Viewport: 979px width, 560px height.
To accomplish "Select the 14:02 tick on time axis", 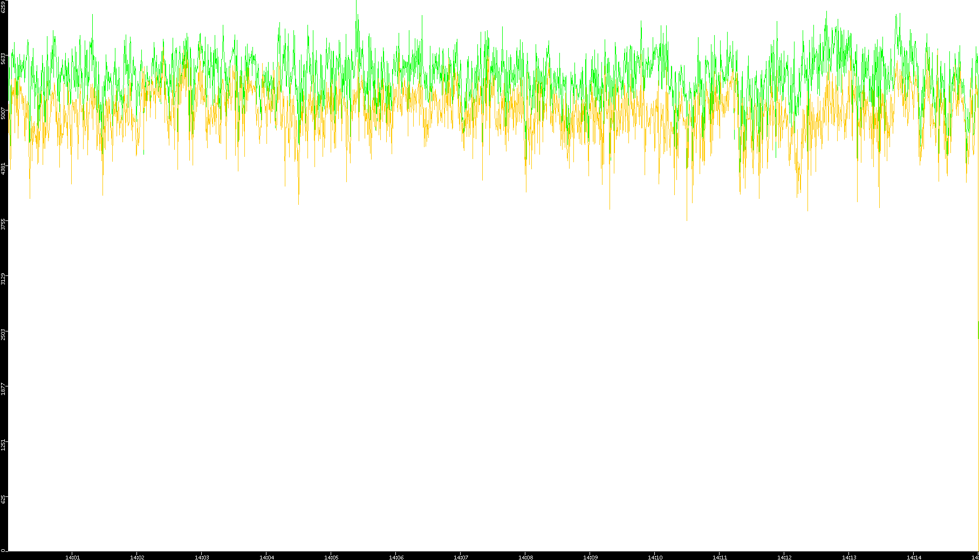I will point(137,557).
